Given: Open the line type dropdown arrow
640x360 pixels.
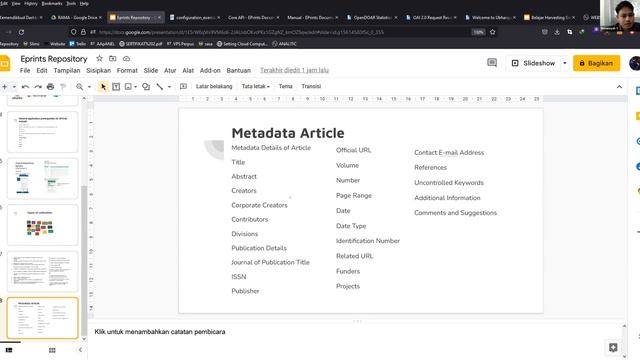Looking at the screenshot, I should point(169,87).
